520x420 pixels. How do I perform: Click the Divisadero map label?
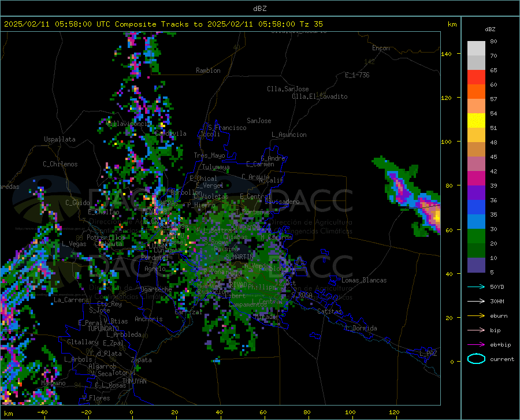point(282,202)
